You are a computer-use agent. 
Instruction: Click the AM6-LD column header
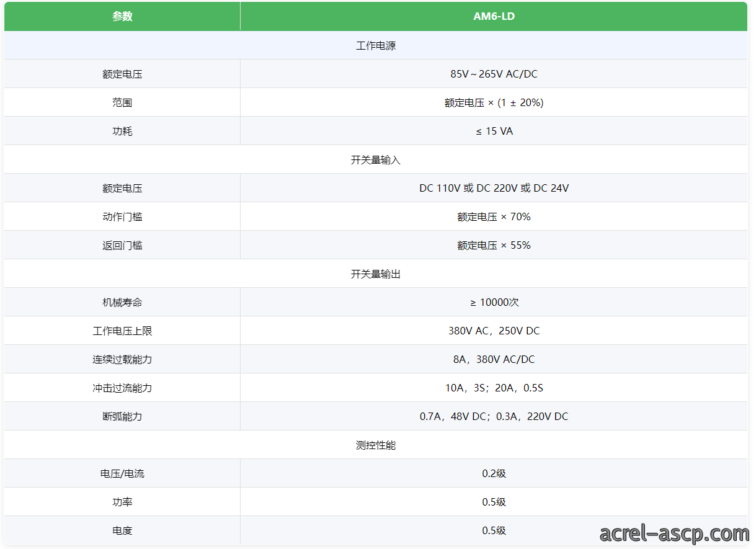click(494, 17)
